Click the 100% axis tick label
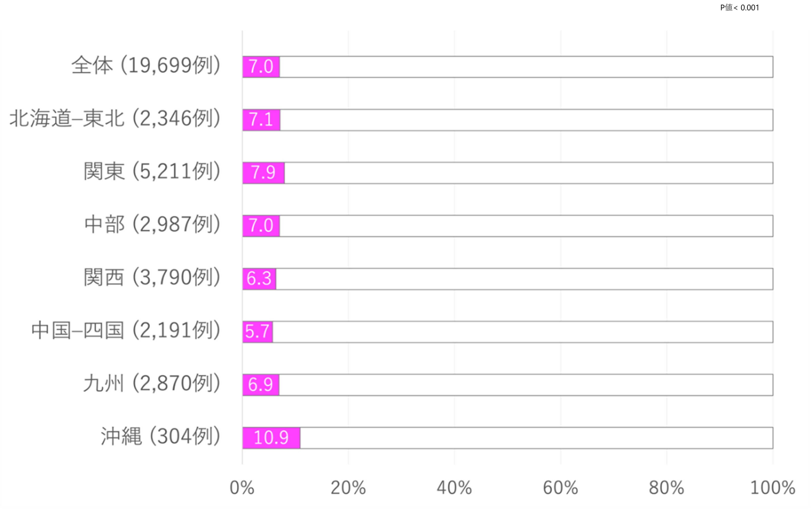The height and width of the screenshot is (509, 812). tap(773, 488)
